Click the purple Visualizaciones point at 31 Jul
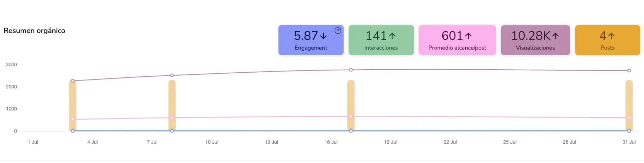This screenshot has width=644, height=163. pyautogui.click(x=629, y=71)
